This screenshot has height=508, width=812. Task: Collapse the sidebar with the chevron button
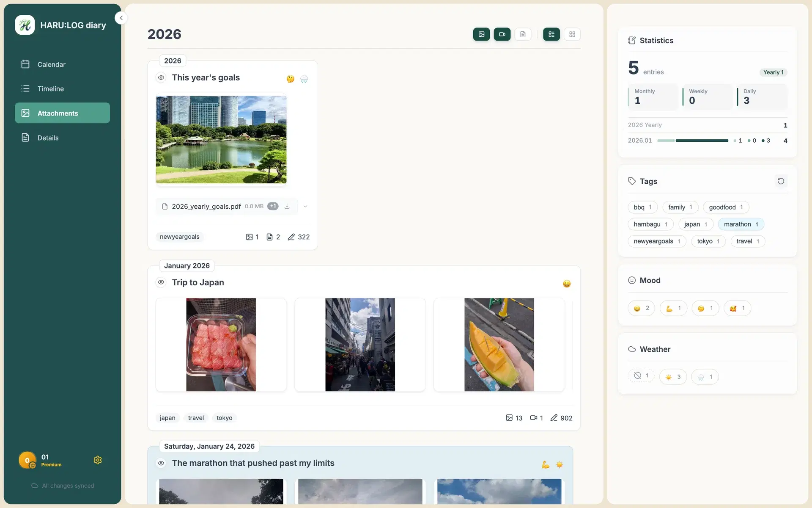click(x=121, y=18)
